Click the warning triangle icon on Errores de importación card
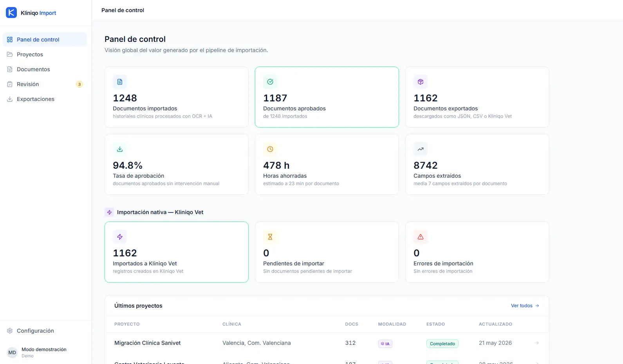The width and height of the screenshot is (623, 364). 421,237
